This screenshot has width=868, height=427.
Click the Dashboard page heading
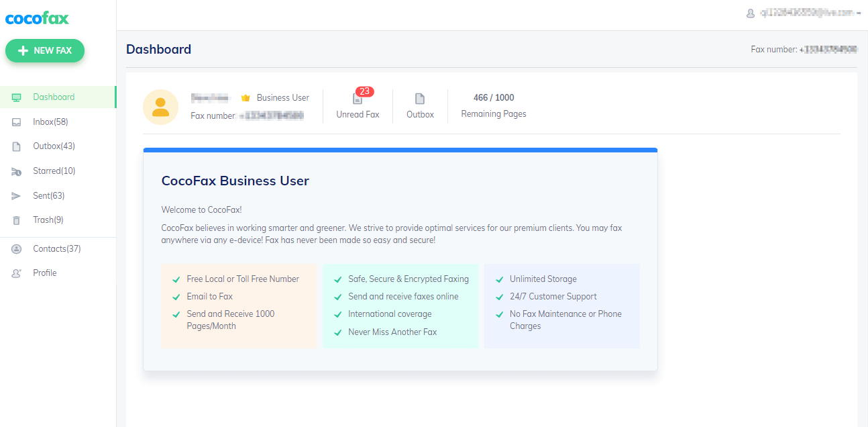click(158, 49)
